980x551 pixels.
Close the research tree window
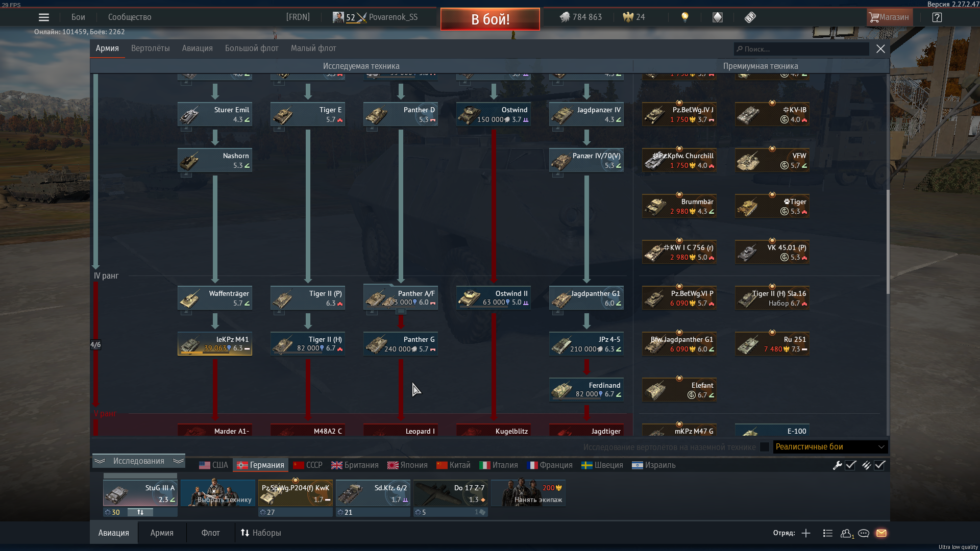click(x=880, y=49)
